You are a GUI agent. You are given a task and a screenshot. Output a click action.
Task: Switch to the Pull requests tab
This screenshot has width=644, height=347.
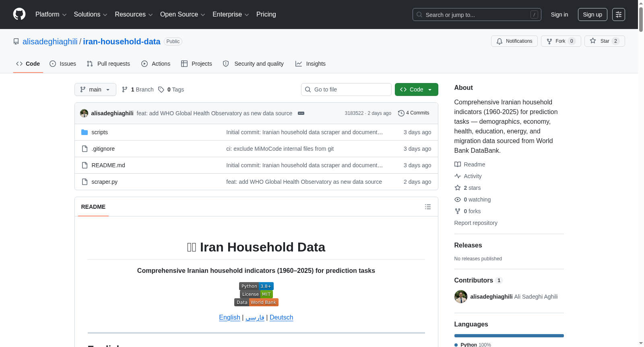[108, 64]
